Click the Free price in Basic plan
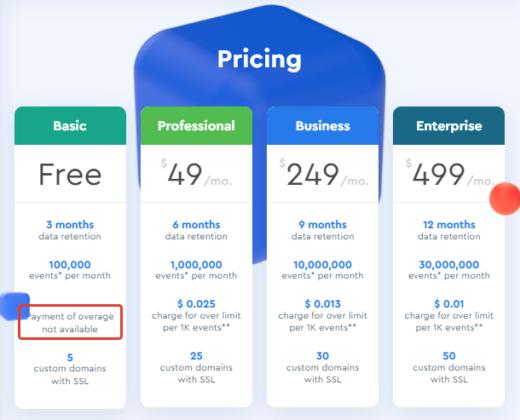The width and height of the screenshot is (520, 420). point(70,175)
